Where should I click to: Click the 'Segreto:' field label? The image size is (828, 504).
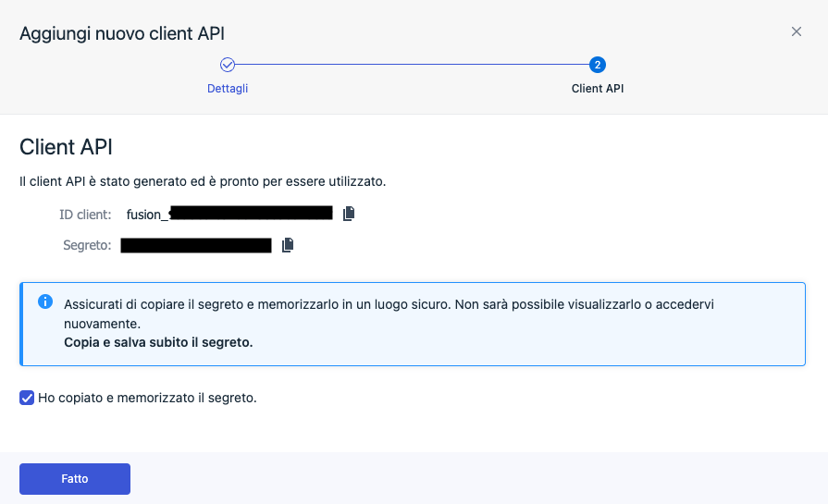[87, 245]
